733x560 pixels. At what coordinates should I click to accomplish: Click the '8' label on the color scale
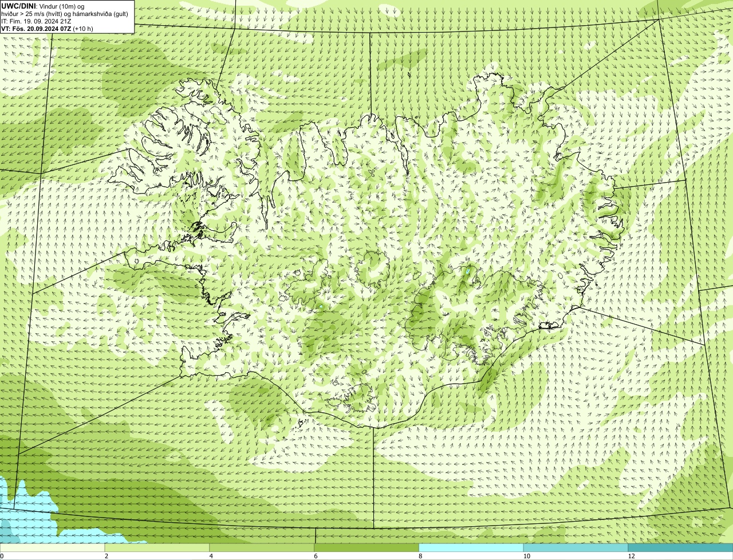(421, 556)
